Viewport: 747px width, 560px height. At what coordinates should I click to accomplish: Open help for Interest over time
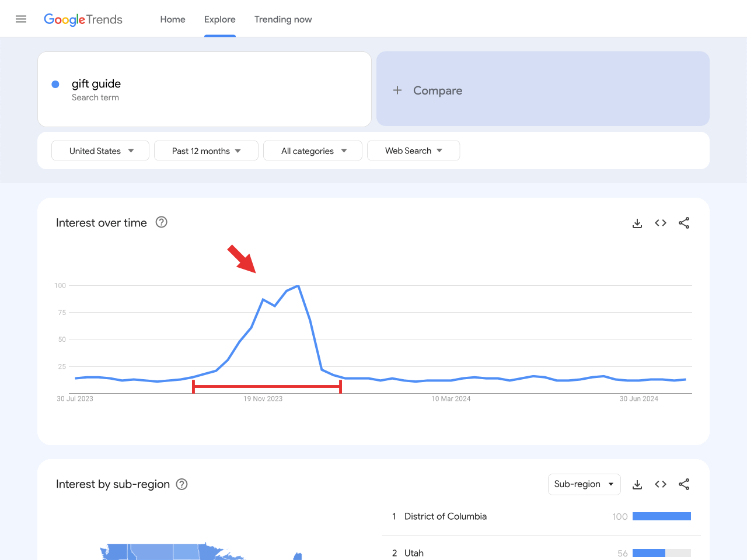(x=162, y=222)
